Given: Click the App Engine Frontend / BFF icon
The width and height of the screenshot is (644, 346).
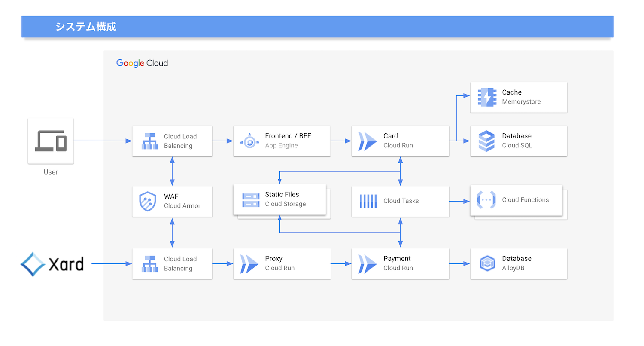Looking at the screenshot, I should [x=249, y=141].
